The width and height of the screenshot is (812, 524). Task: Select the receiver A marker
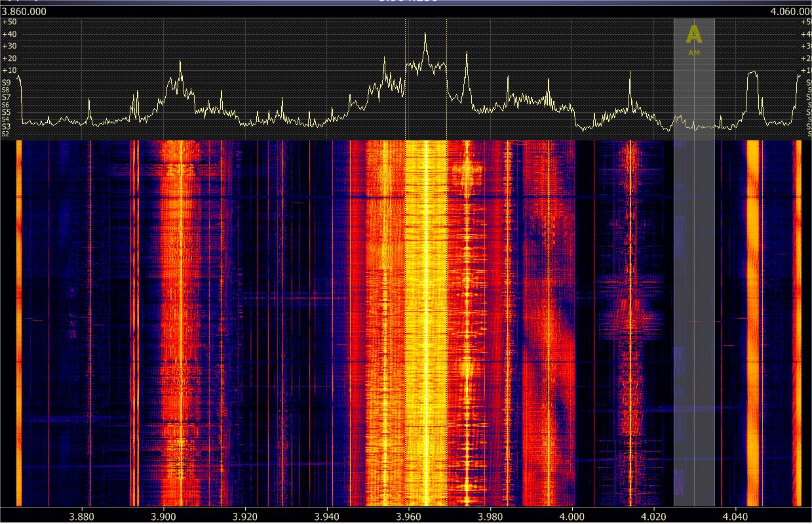point(694,35)
